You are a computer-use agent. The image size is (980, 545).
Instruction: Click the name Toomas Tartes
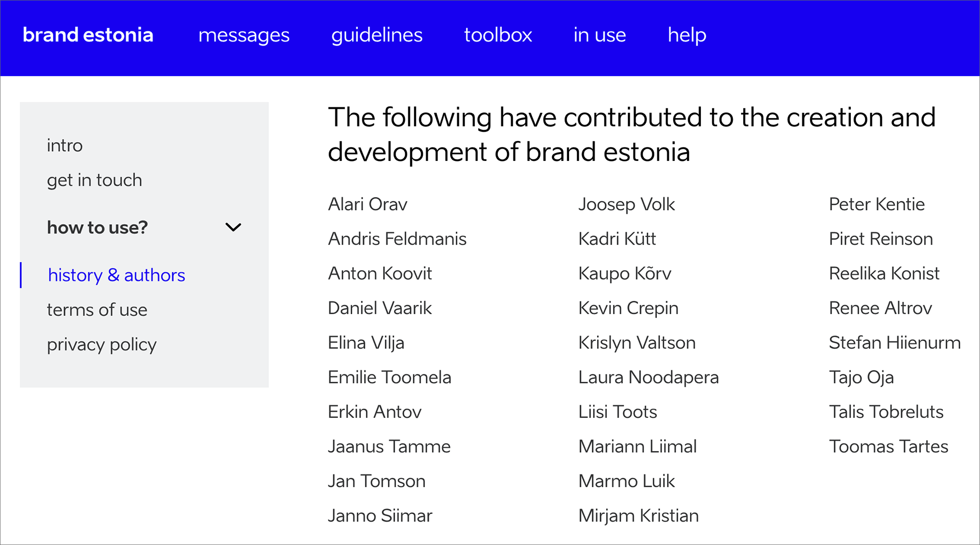[x=889, y=446]
